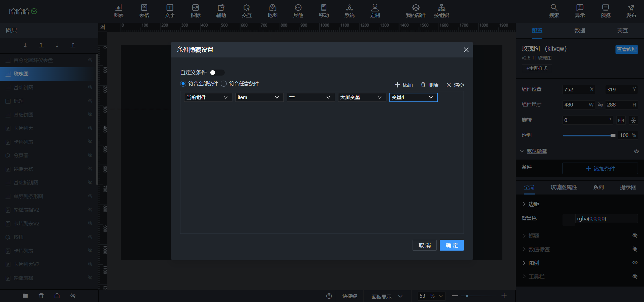Click 添加 to add a condition row
Image resolution: width=644 pixels, height=302 pixels.
coord(404,85)
